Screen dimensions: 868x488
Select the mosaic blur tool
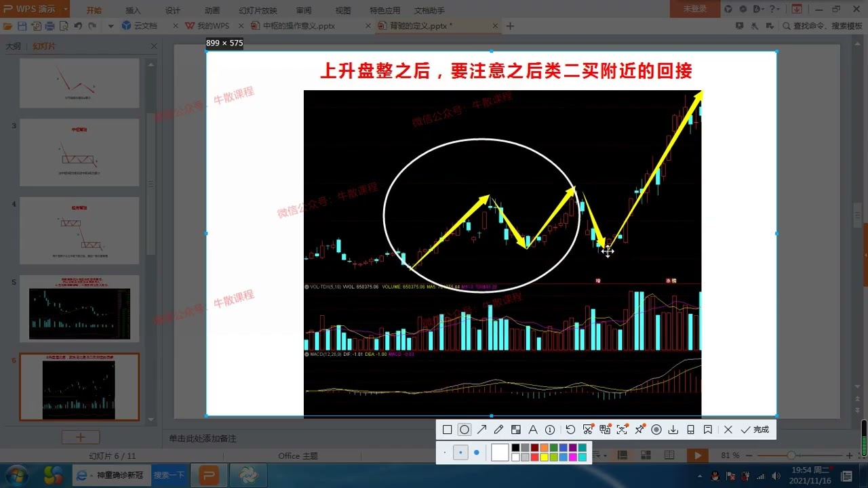pyautogui.click(x=515, y=430)
